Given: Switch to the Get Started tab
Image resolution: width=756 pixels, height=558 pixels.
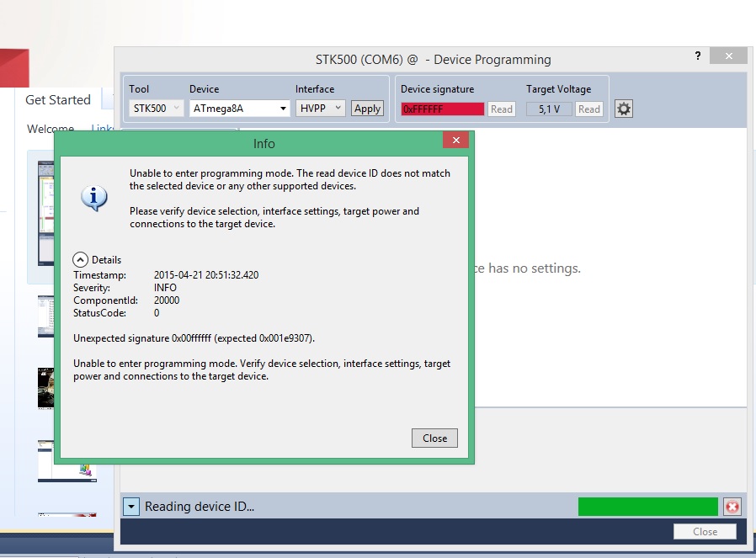Looking at the screenshot, I should pos(57,100).
